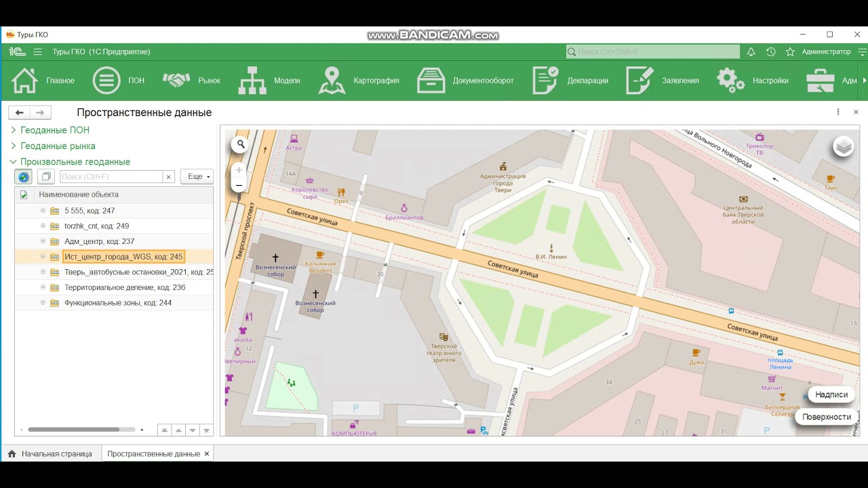Image resolution: width=868 pixels, height=488 pixels.
Task: Move down one list item
Action: click(193, 430)
